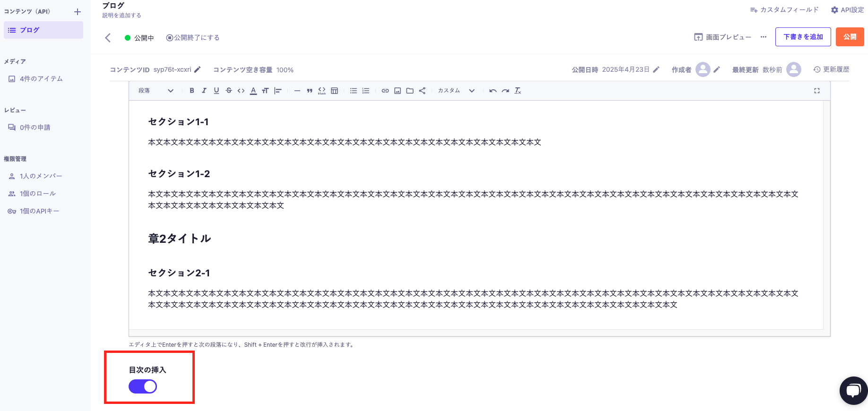Click the insert link icon
Screen dimensions: 868x411
point(385,91)
